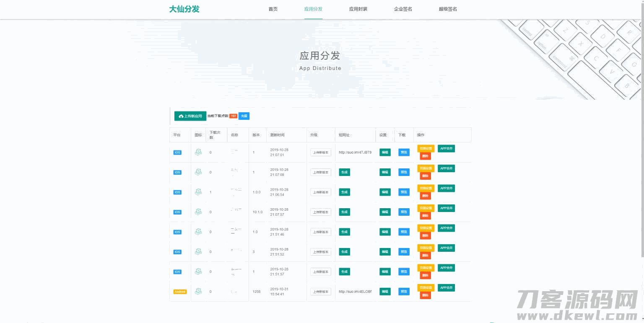Open the 企业签名 navigation item
644x323 pixels.
coord(403,9)
